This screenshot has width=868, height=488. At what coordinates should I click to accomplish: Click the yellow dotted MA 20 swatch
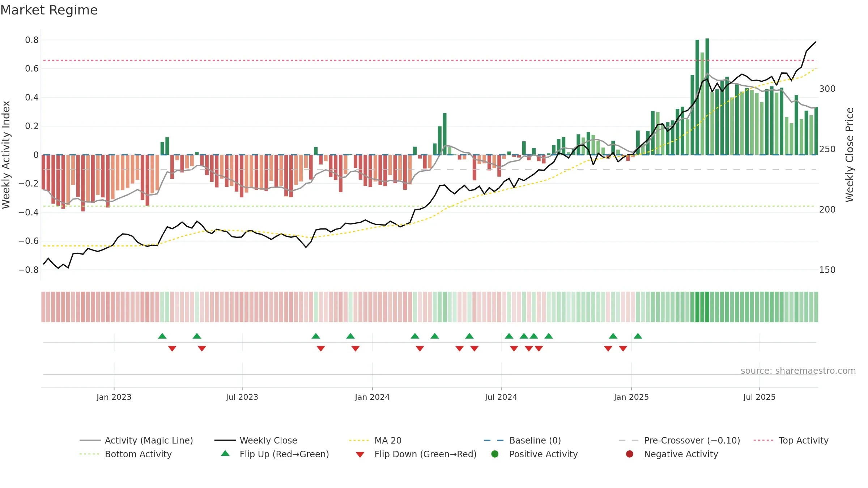tap(359, 440)
